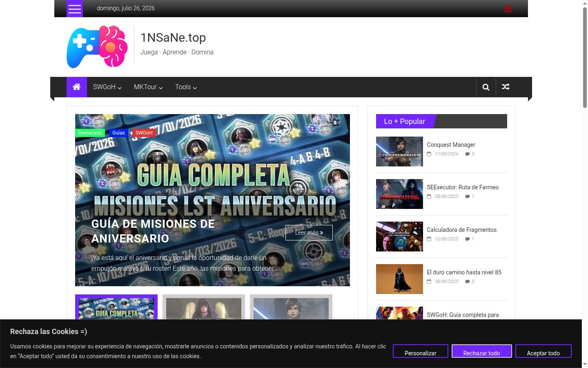
Task: Open the Darth Vader thumbnail
Action: 399,279
